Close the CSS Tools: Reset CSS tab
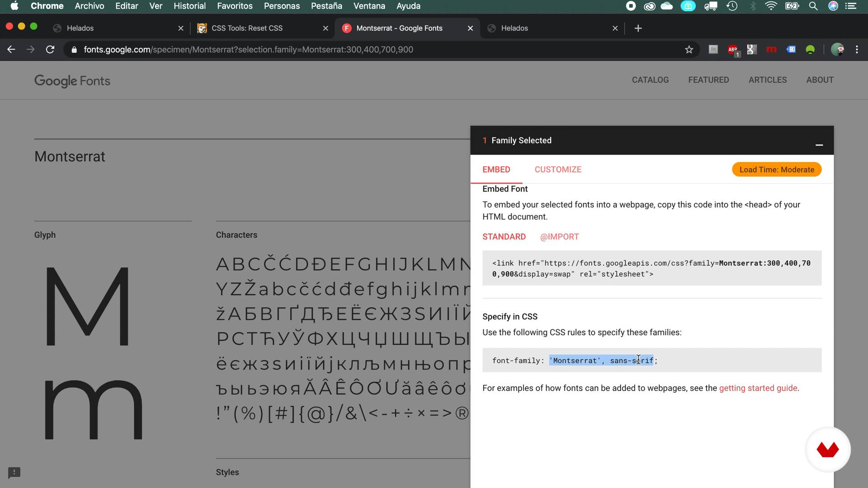The image size is (868, 488). [x=325, y=28]
